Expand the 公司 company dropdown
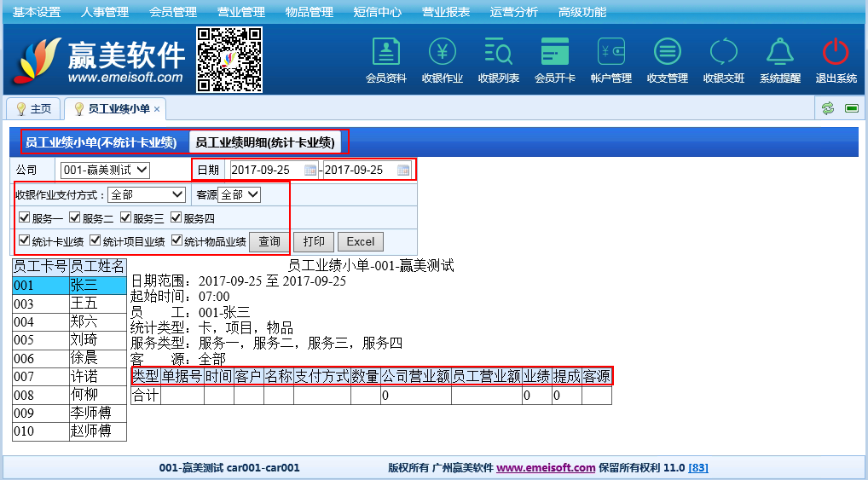This screenshot has width=868, height=480. [x=105, y=171]
